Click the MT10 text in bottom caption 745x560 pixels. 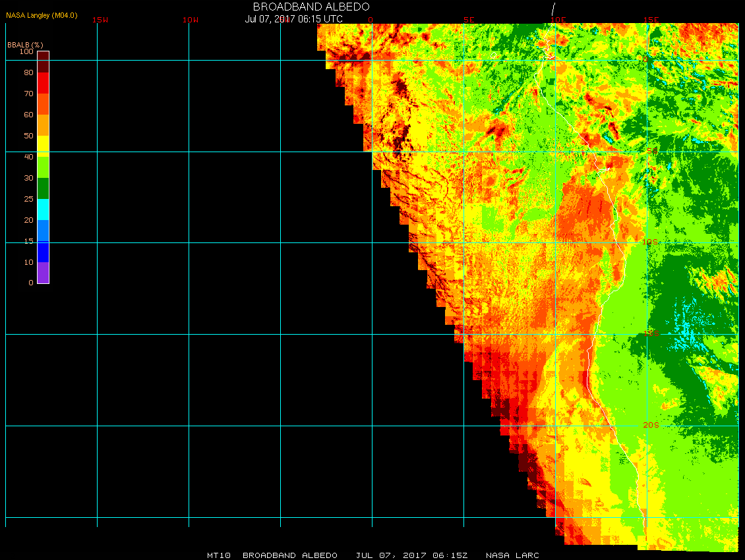click(x=219, y=555)
